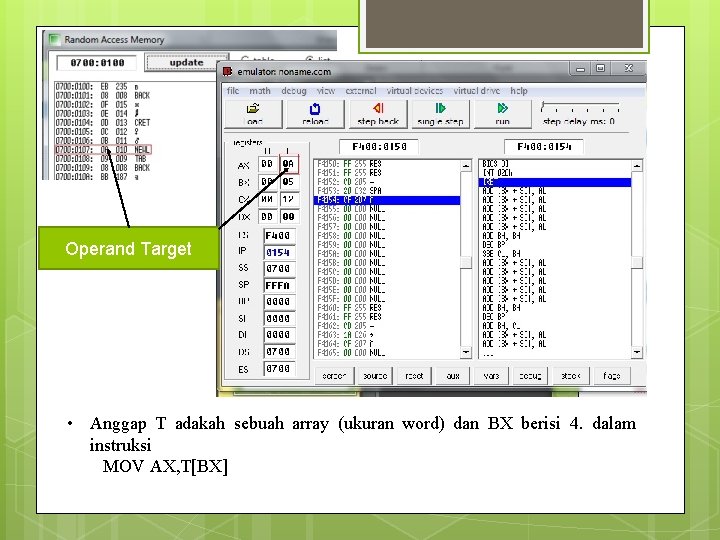Image resolution: width=720 pixels, height=540 pixels.
Task: Click the bottom debug button
Action: coord(530,376)
